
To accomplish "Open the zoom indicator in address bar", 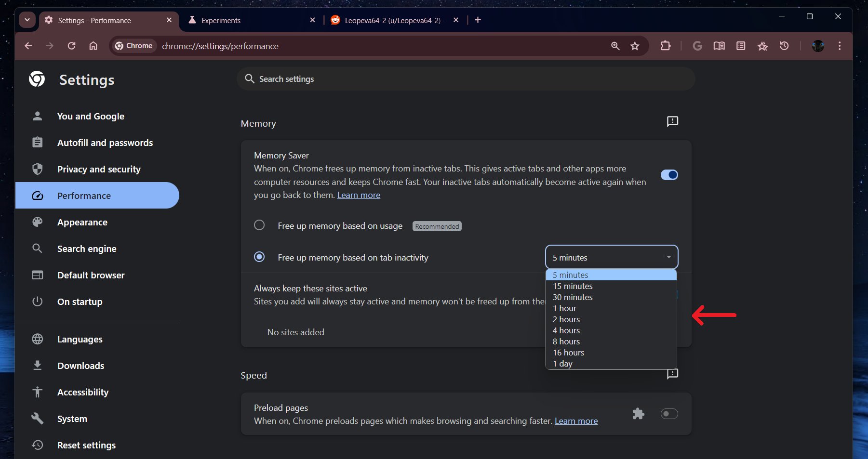I will 615,46.
